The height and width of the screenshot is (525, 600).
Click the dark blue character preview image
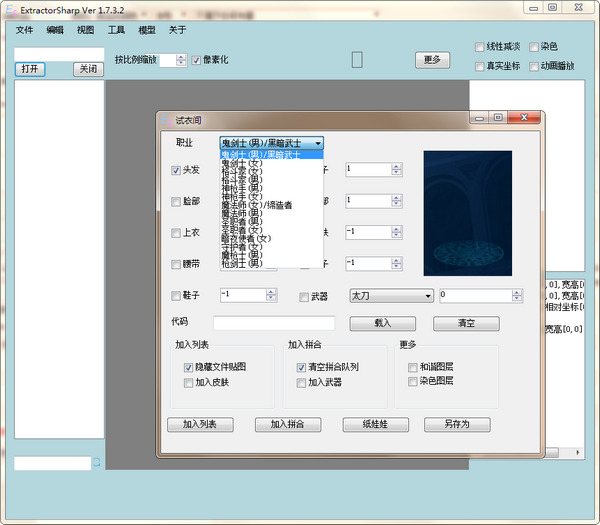click(x=468, y=213)
